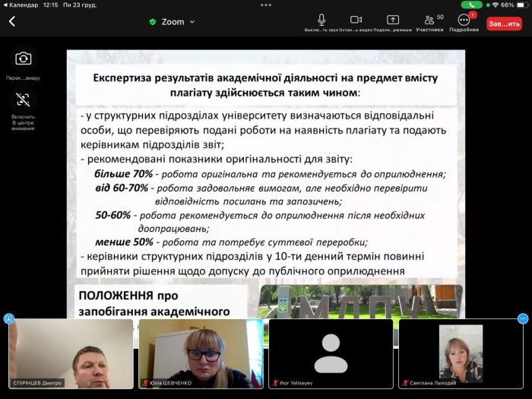Click the green security shield icon

[x=153, y=22]
